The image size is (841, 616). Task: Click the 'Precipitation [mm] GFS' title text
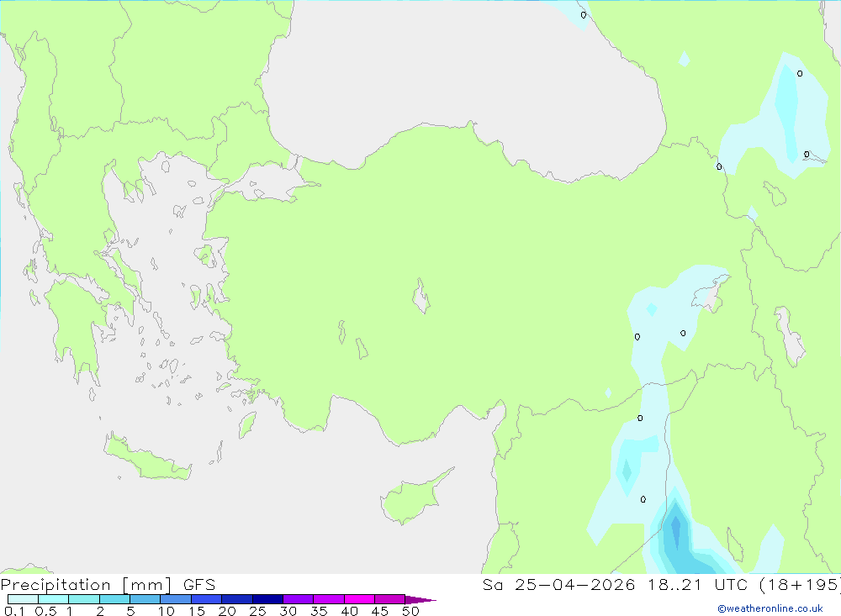coord(108,585)
